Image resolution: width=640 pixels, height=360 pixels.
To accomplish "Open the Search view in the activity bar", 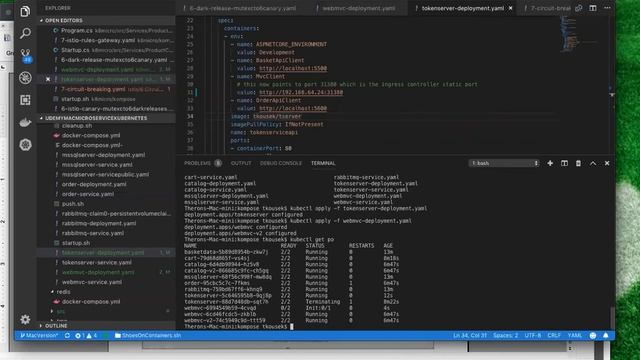I will point(25,33).
